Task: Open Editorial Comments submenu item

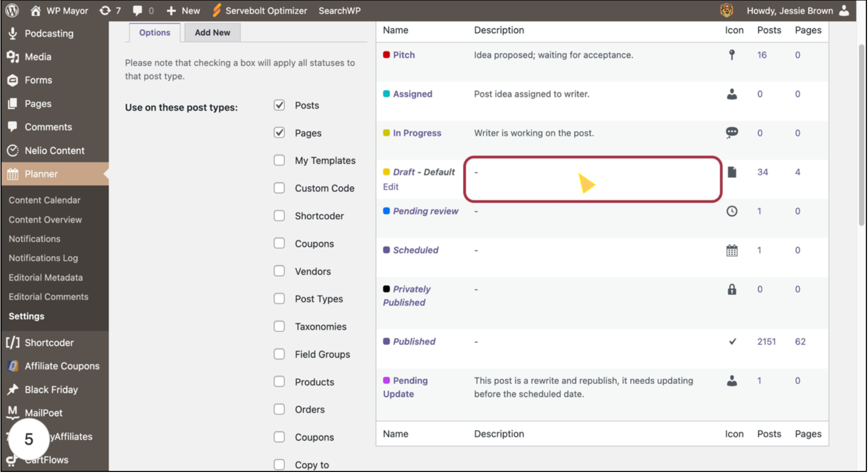Action: tap(48, 297)
